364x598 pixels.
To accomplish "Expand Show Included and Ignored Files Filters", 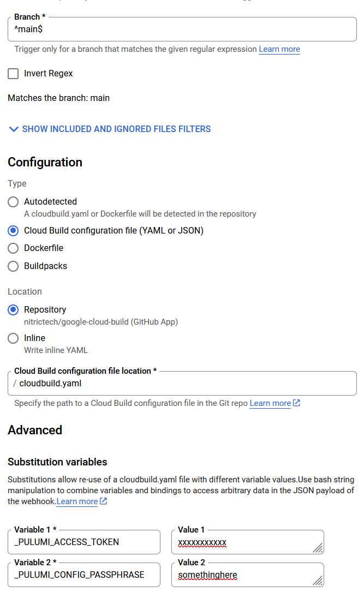I will (x=110, y=129).
